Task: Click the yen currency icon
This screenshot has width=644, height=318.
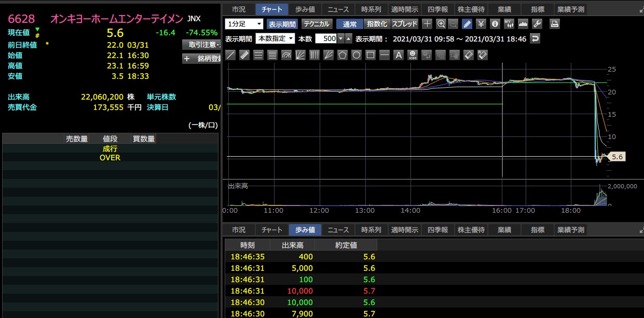Action: (481, 24)
